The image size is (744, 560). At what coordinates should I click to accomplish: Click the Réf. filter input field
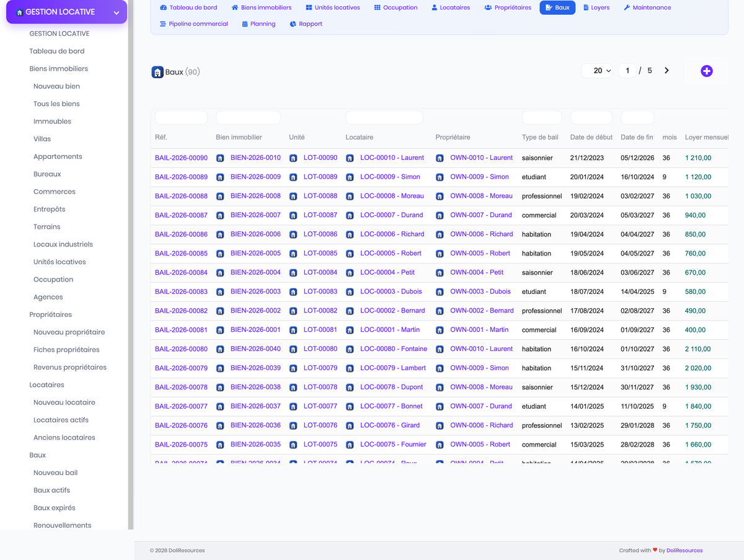(181, 118)
